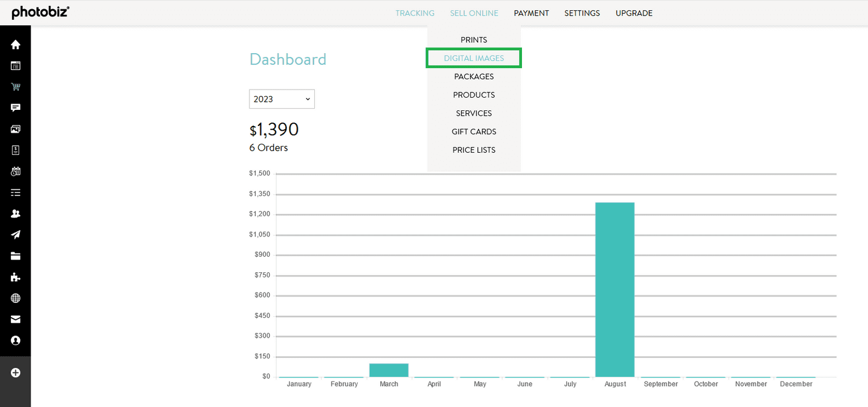Click the home icon in sidebar
The image size is (868, 407).
pos(16,45)
